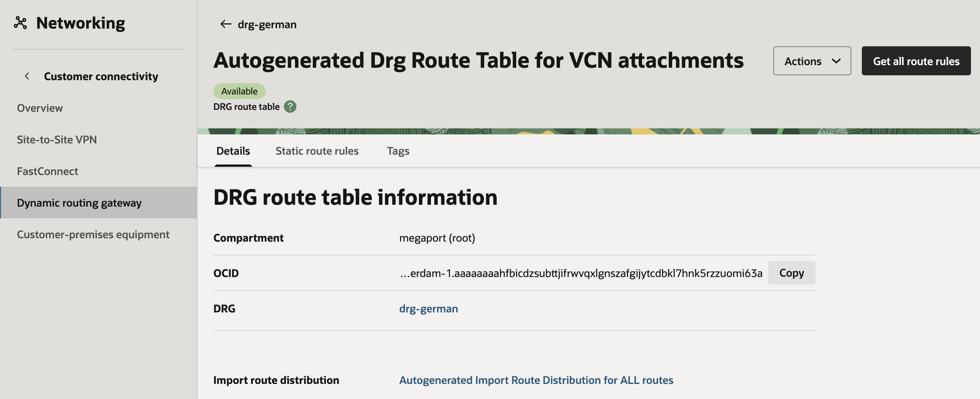Screen dimensions: 980x399
Task: Open help tooltip for DRG route table
Action: tap(290, 107)
